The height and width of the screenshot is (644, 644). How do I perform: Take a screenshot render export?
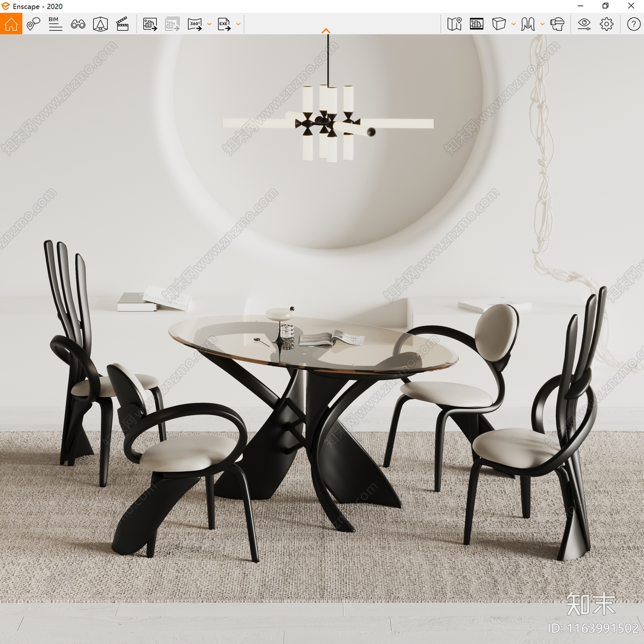click(150, 24)
